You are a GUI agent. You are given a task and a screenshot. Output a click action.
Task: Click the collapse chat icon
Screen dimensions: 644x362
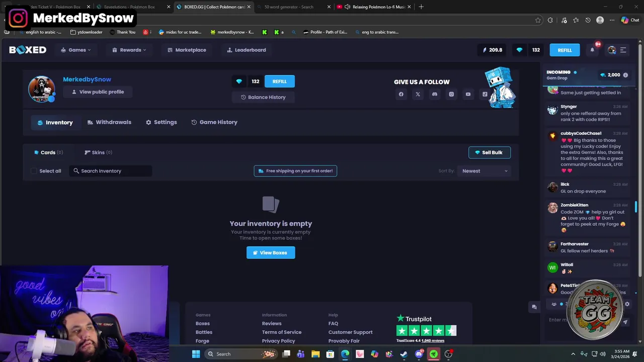pyautogui.click(x=534, y=307)
